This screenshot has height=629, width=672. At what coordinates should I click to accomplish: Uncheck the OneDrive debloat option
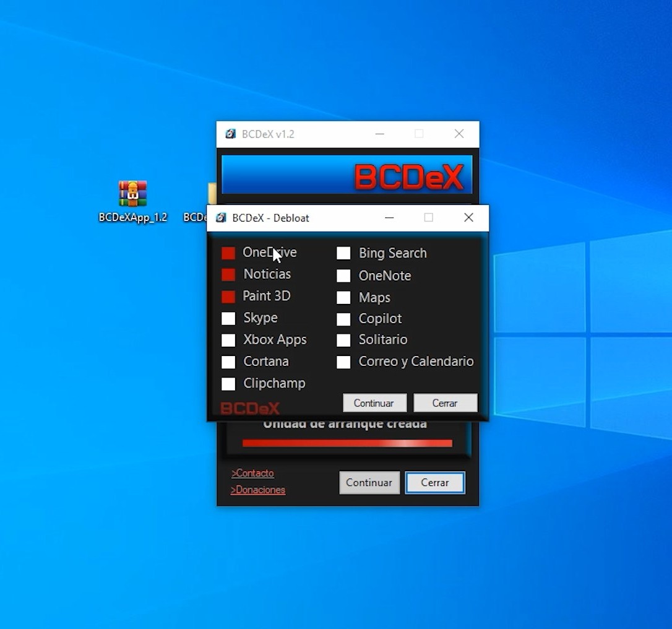[228, 253]
